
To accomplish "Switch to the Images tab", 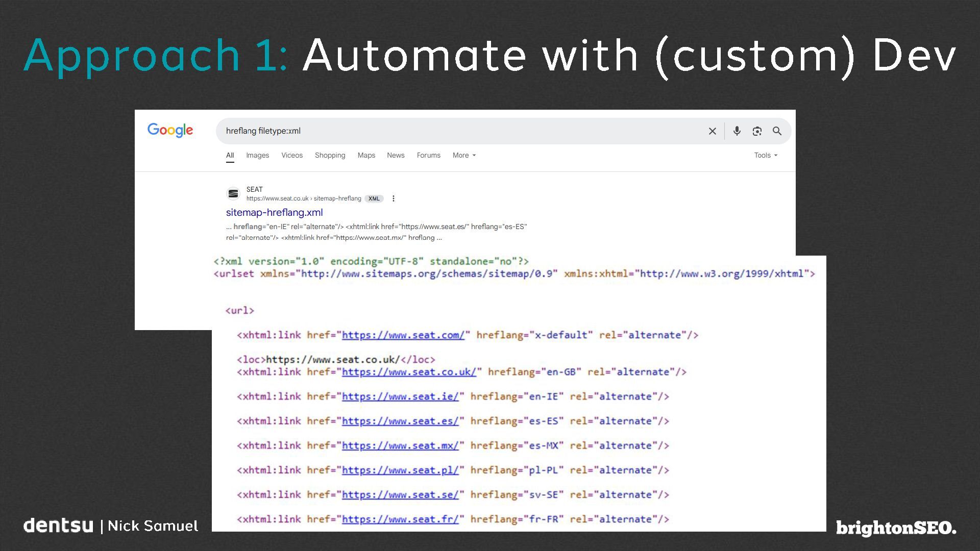I will click(x=257, y=155).
